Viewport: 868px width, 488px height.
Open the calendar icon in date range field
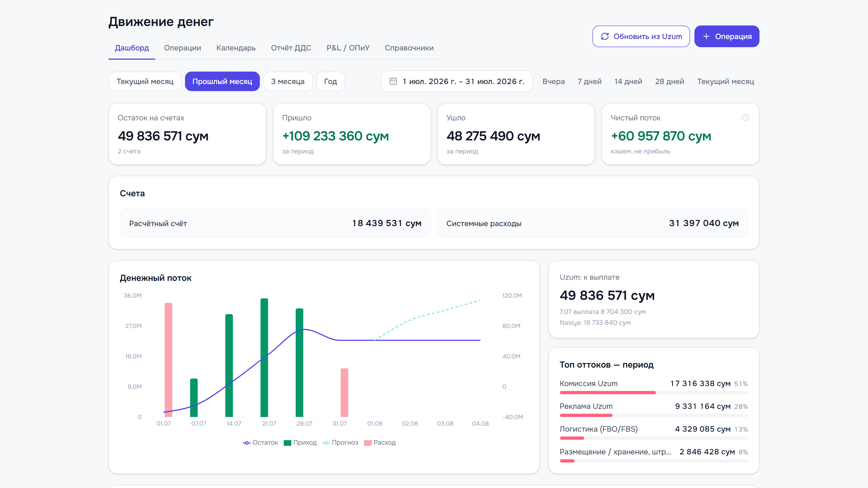[393, 81]
